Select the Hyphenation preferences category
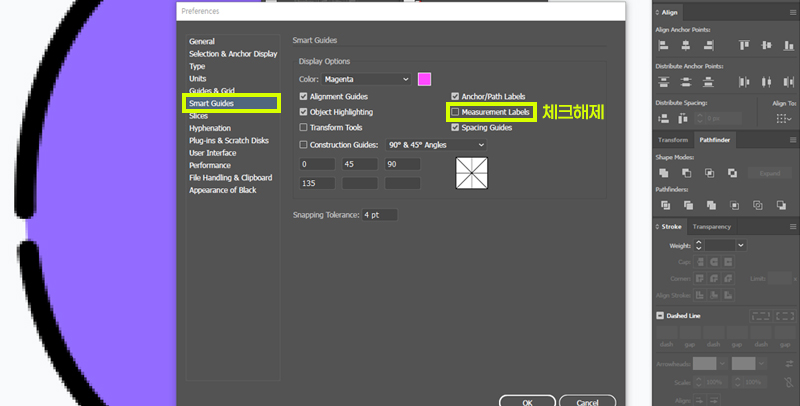The height and width of the screenshot is (406, 800). pos(210,128)
